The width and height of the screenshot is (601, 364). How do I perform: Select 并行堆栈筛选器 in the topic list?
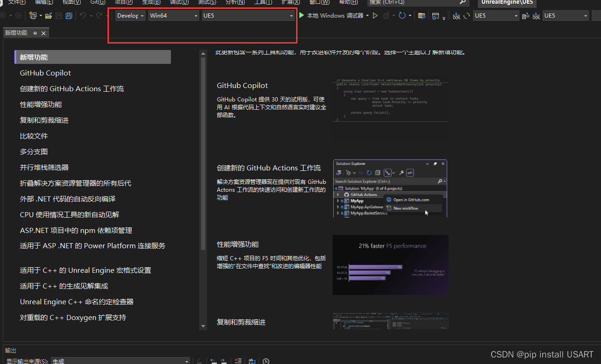[44, 168]
